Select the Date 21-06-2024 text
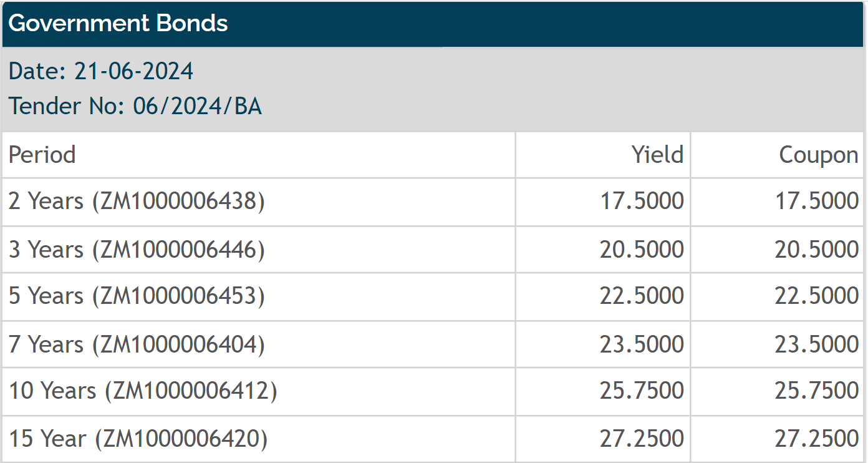The height and width of the screenshot is (463, 868). coord(101,71)
